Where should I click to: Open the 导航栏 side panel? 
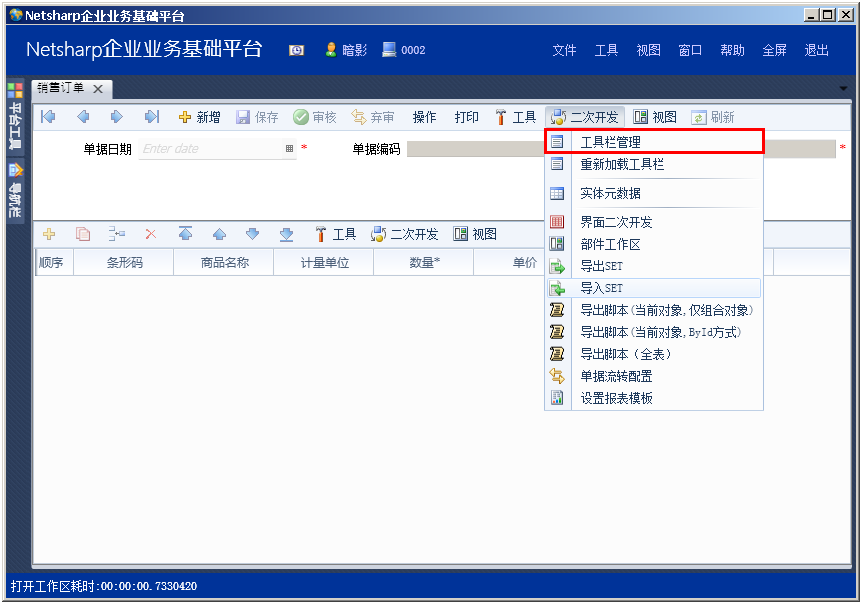pyautogui.click(x=15, y=191)
